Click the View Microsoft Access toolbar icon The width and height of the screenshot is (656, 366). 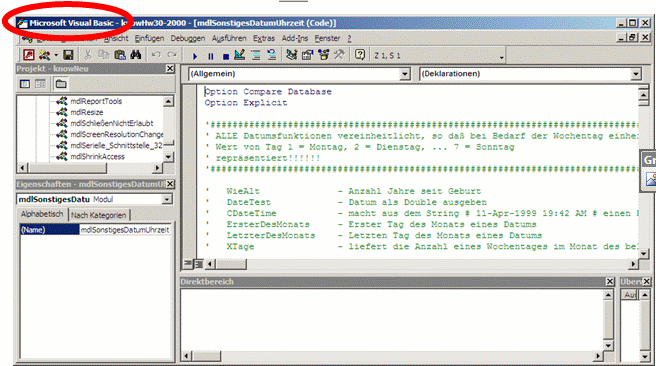(28, 55)
